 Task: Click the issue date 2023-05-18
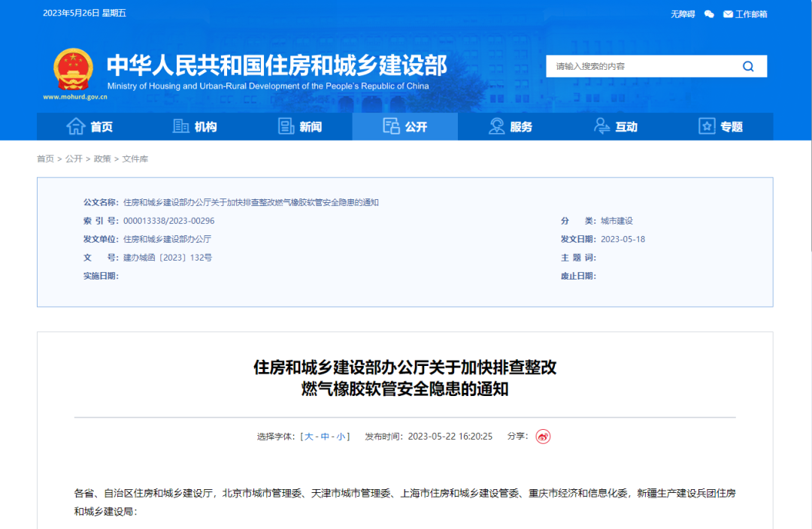pyautogui.click(x=623, y=239)
